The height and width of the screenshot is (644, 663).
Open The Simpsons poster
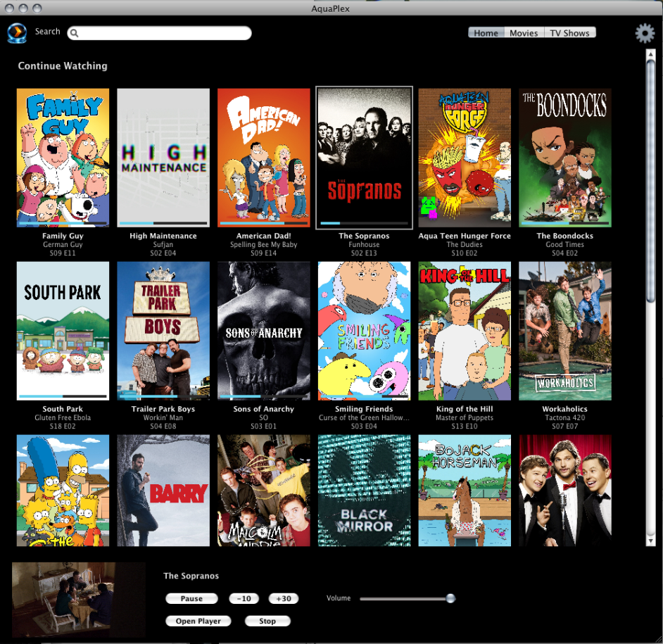pos(63,491)
